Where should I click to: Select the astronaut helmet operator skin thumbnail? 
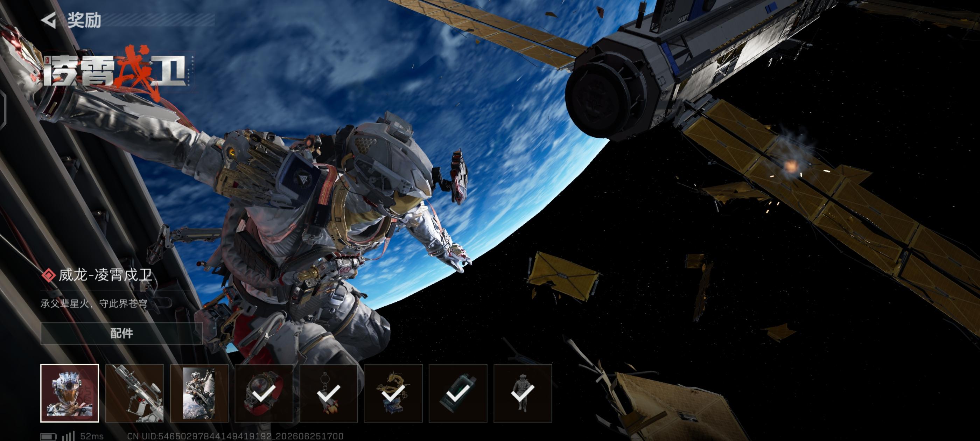[x=70, y=393]
